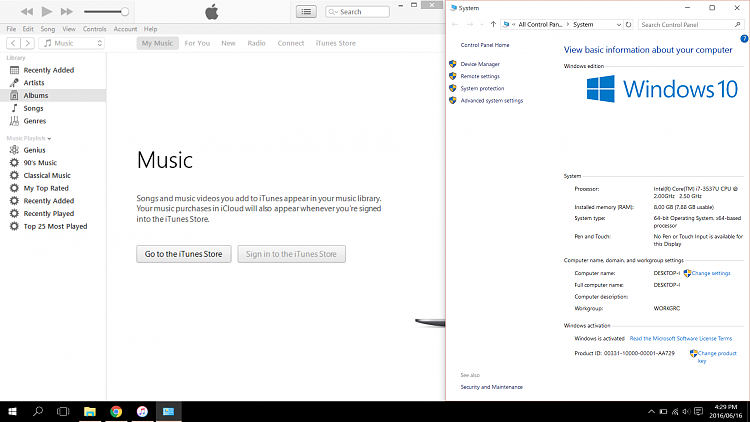Expand the System address bar dropdown

618,24
